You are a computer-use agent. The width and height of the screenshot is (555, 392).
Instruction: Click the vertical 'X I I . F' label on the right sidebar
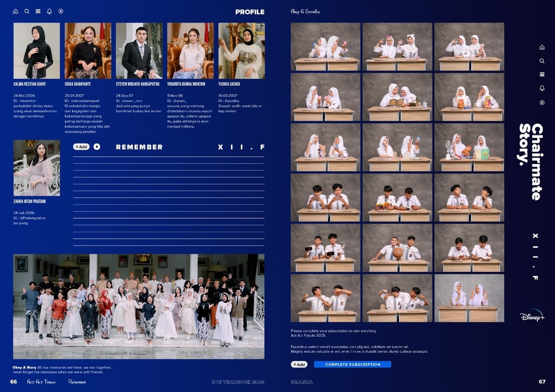coord(535,257)
